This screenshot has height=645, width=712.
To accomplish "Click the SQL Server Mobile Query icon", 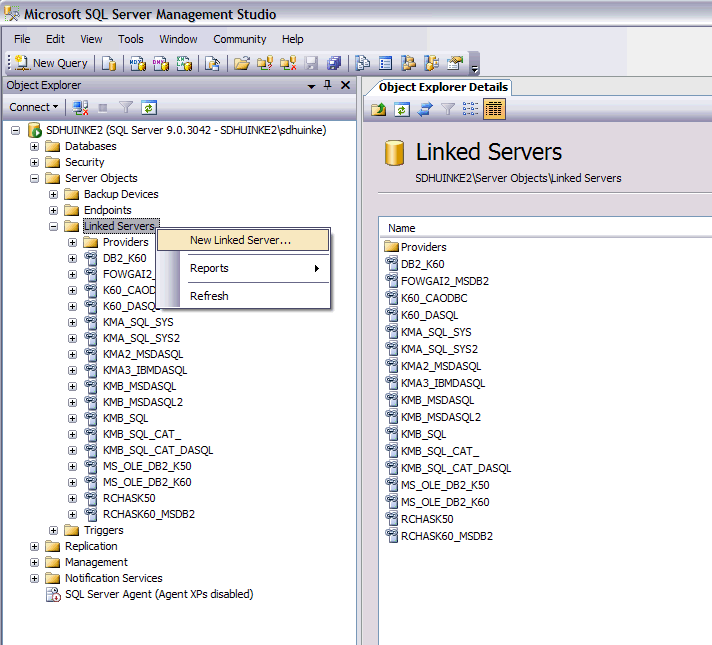I will (x=213, y=63).
